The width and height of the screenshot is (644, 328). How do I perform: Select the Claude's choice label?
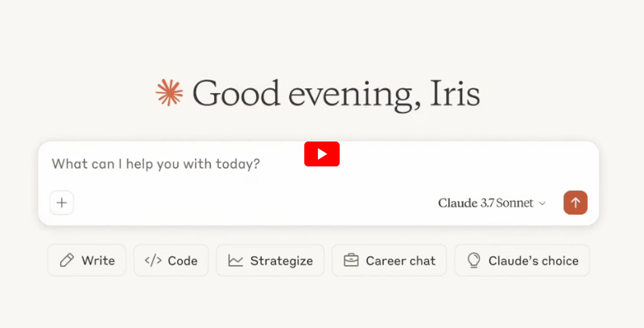pos(533,260)
